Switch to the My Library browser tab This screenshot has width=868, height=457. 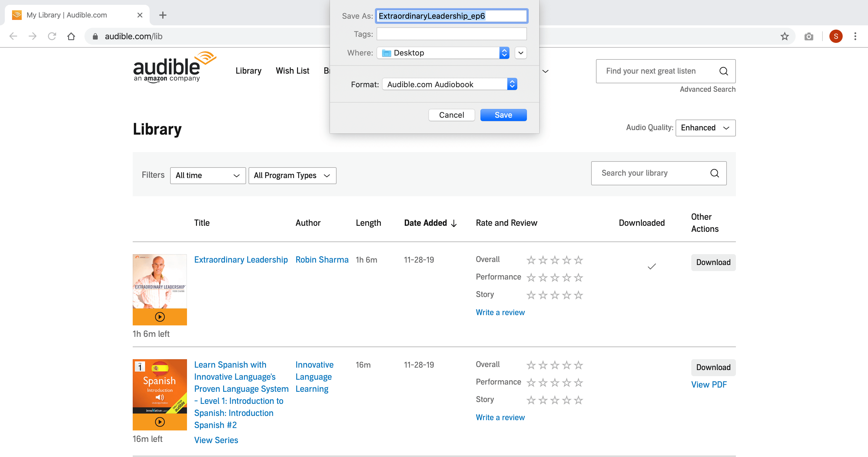tap(77, 15)
